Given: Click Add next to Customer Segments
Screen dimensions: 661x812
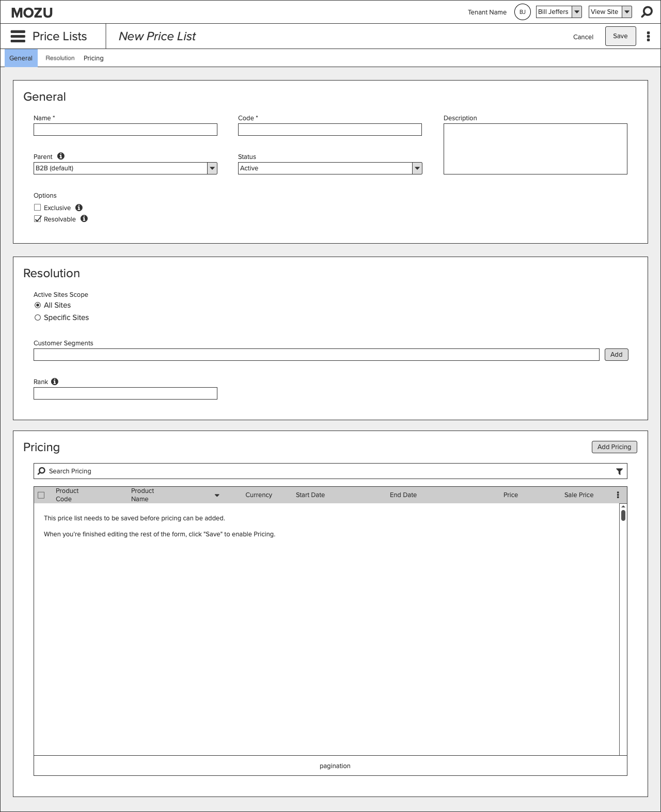Looking at the screenshot, I should (x=617, y=355).
